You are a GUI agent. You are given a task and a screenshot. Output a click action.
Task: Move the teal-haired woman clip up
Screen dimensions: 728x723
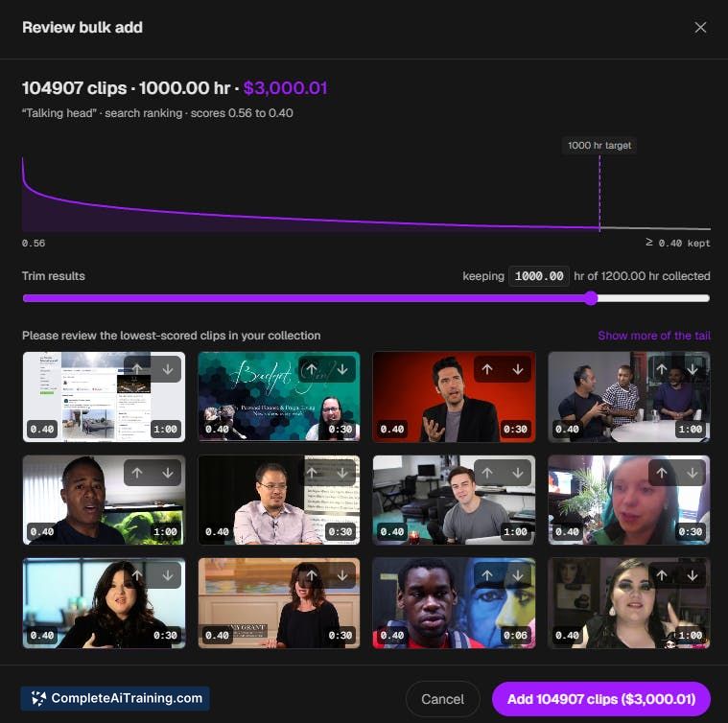662,473
